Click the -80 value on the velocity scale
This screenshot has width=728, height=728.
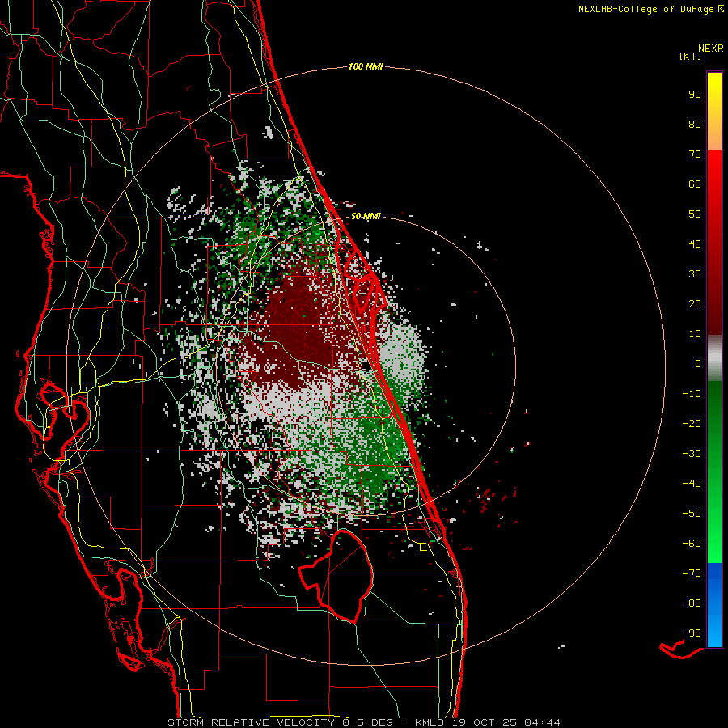[692, 603]
